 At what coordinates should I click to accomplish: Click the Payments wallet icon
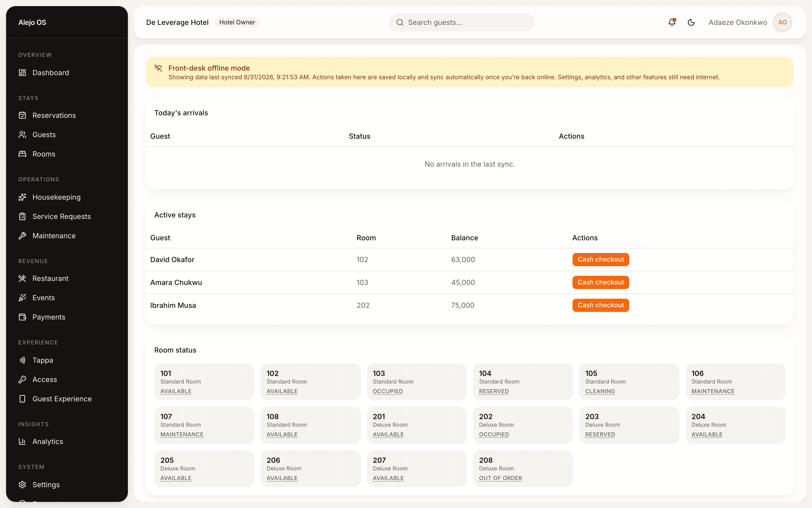22,317
